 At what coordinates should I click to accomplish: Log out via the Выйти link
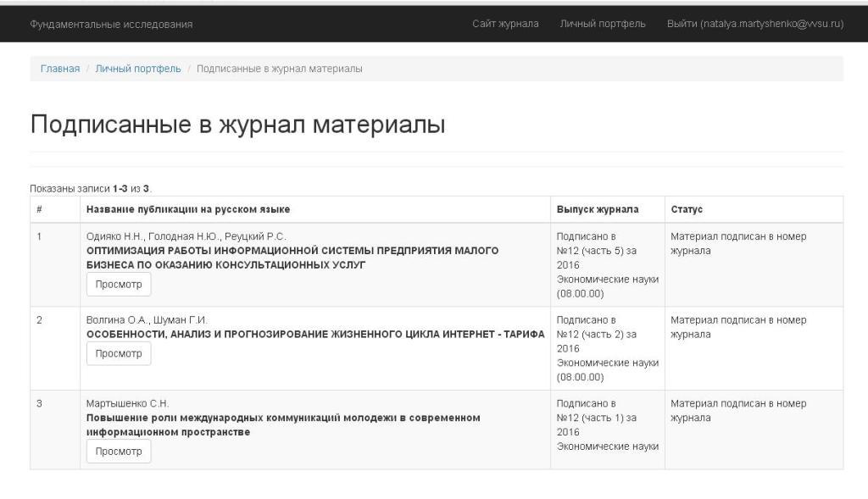754,24
